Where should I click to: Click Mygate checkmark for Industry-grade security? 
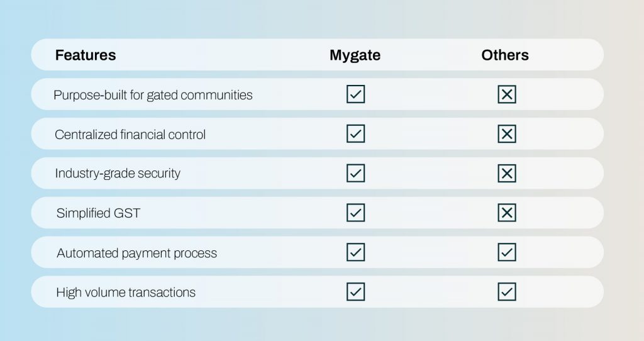click(x=356, y=173)
